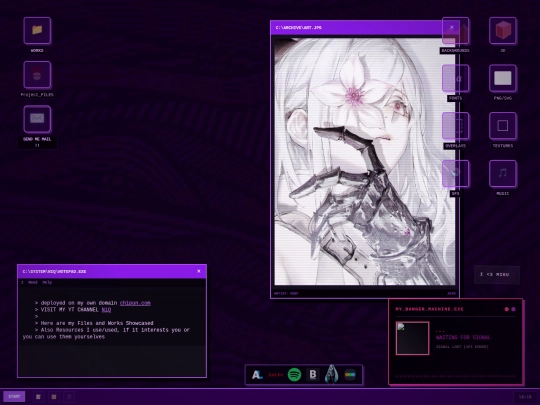Open the first menu item in notepad menu bar
Image resolution: width=540 pixels, height=405 pixels.
click(22, 282)
